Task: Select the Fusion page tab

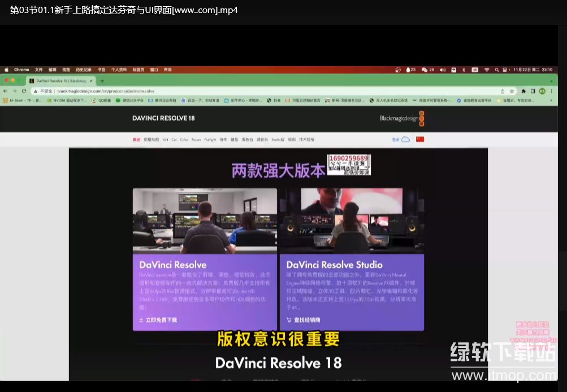Action: [x=196, y=140]
